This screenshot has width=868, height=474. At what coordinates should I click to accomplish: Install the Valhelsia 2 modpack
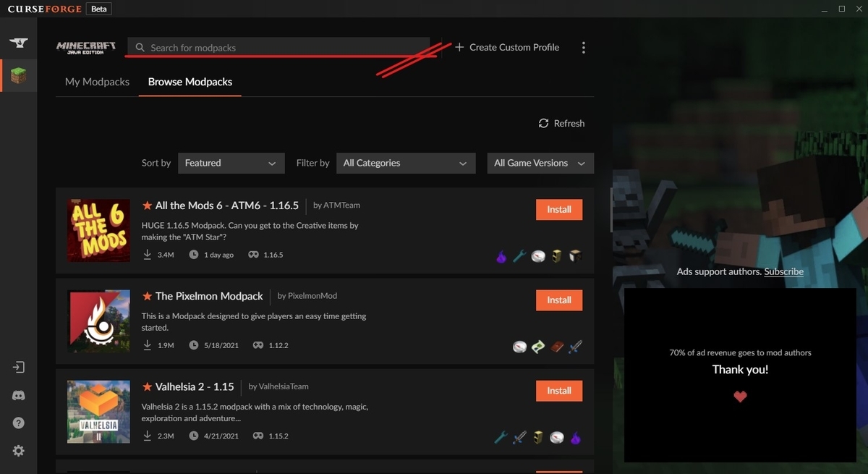559,391
